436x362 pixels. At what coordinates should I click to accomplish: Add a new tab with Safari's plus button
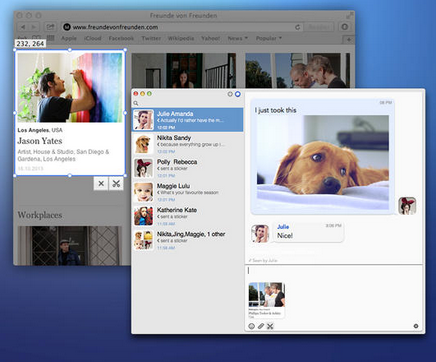click(349, 40)
